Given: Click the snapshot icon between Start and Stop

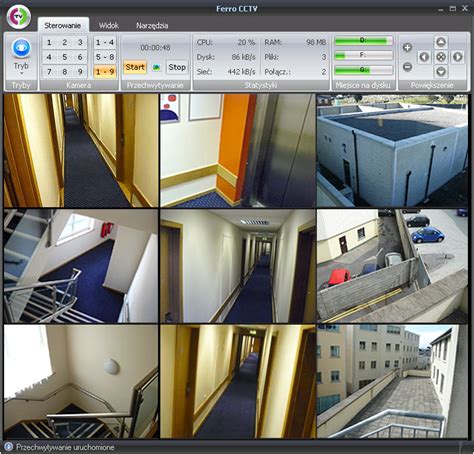Looking at the screenshot, I should [156, 68].
